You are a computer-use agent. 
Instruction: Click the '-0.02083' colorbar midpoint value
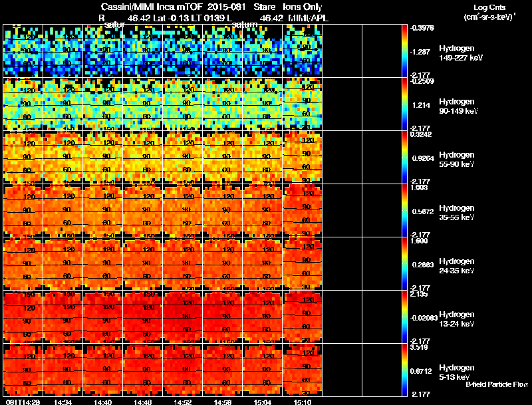tap(424, 318)
